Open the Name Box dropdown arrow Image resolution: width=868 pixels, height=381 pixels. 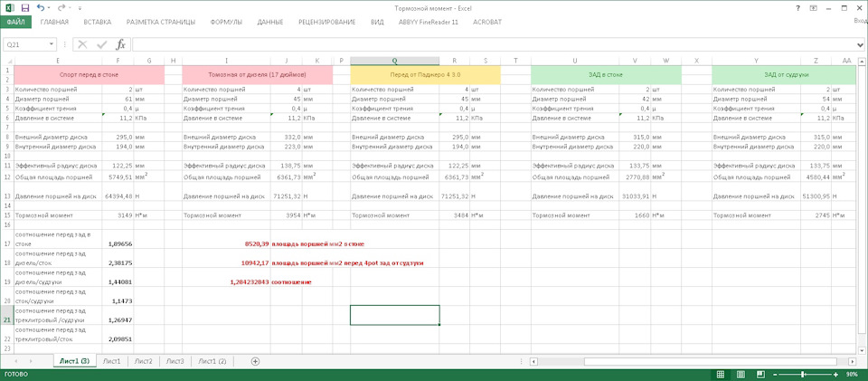click(x=52, y=43)
